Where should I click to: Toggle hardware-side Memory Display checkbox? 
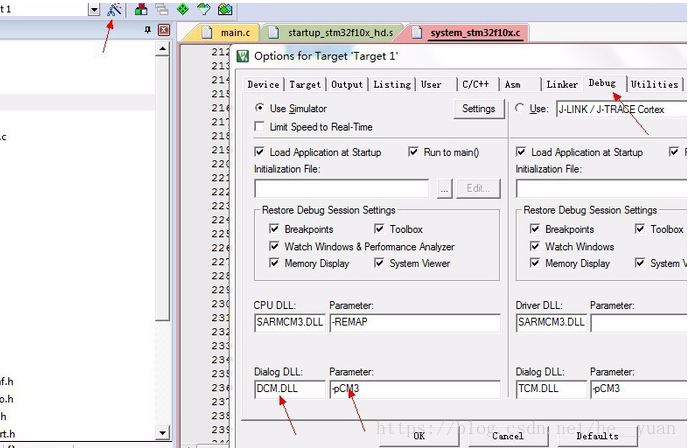click(535, 263)
